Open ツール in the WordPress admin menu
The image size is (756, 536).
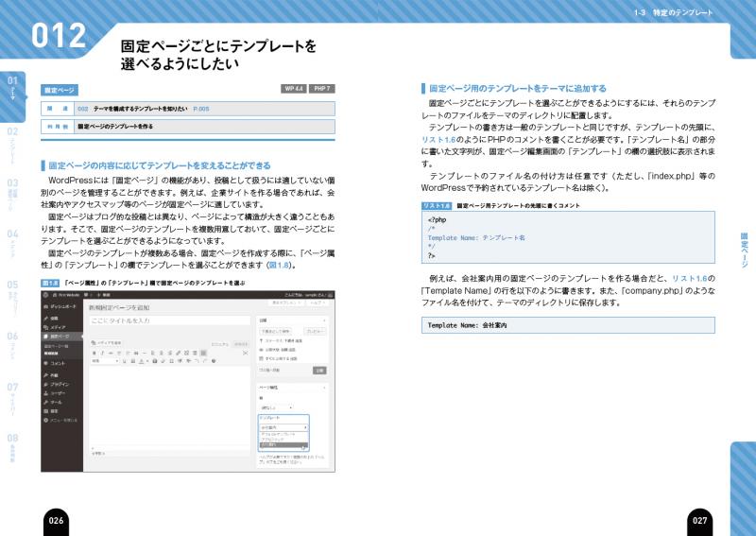pyautogui.click(x=53, y=403)
